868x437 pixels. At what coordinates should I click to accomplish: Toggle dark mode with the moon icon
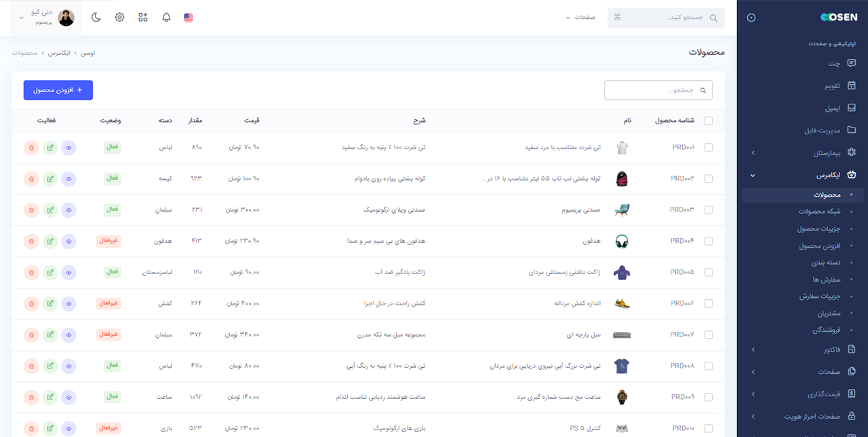tap(96, 17)
